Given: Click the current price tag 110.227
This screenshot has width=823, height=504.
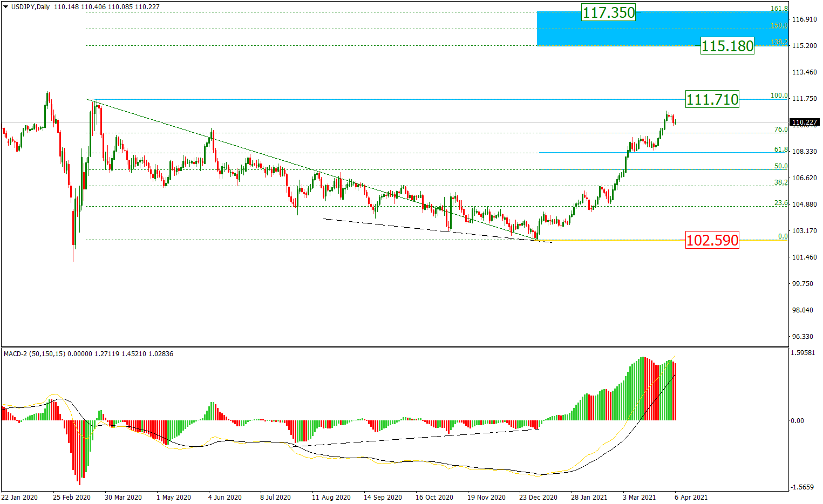Looking at the screenshot, I should tap(804, 122).
